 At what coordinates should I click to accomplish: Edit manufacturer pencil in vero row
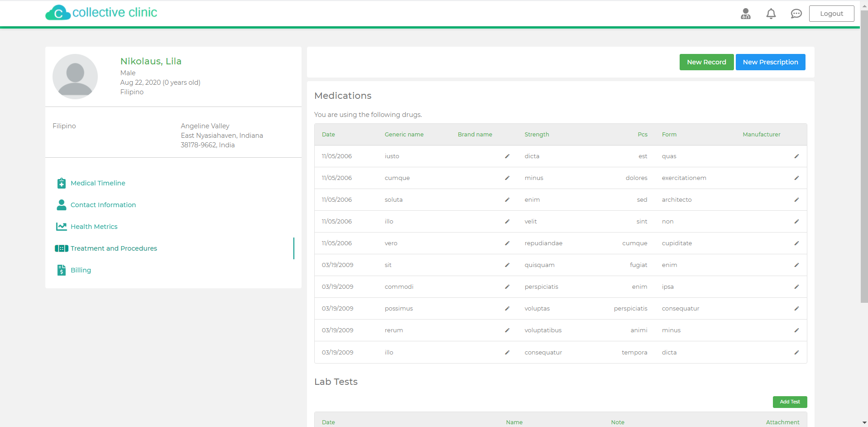pos(796,243)
